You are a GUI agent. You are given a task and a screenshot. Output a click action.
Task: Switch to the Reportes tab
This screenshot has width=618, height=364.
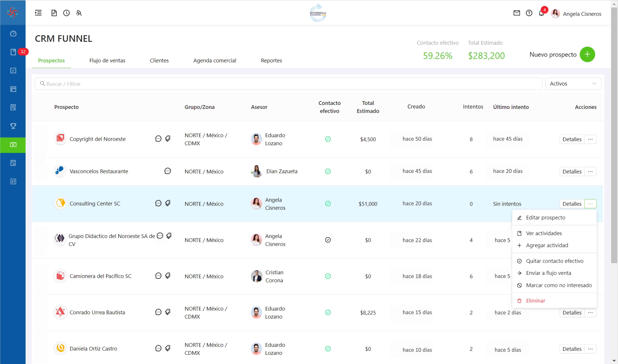pyautogui.click(x=271, y=60)
